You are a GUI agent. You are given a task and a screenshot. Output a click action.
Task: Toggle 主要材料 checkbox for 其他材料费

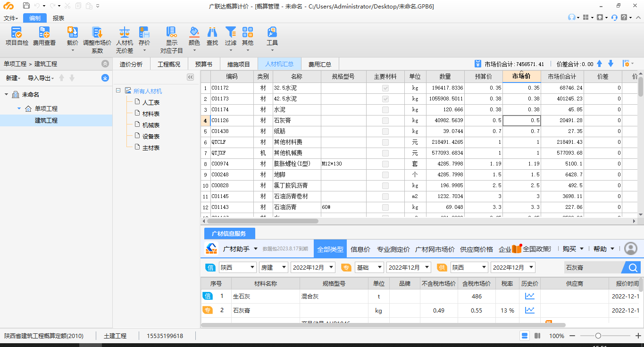385,142
